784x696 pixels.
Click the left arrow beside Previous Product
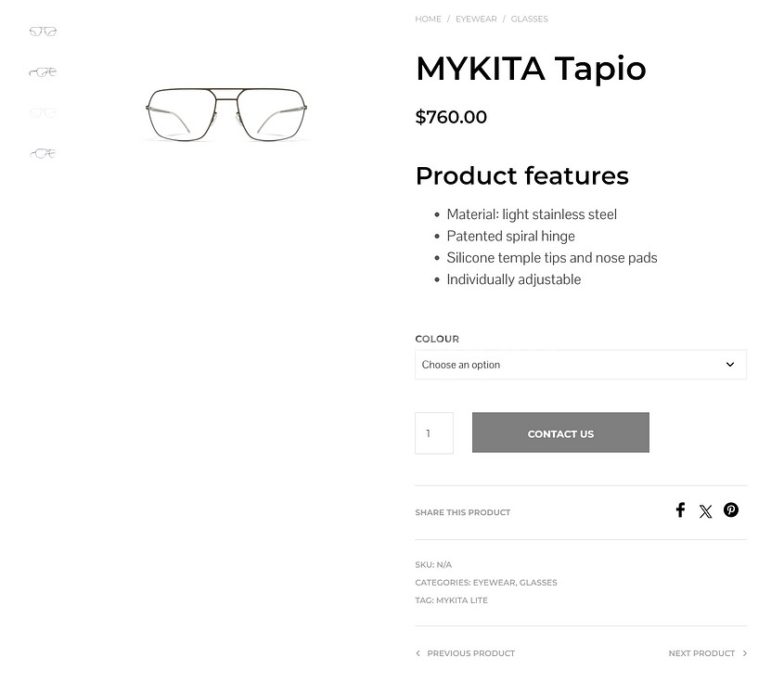(x=418, y=653)
